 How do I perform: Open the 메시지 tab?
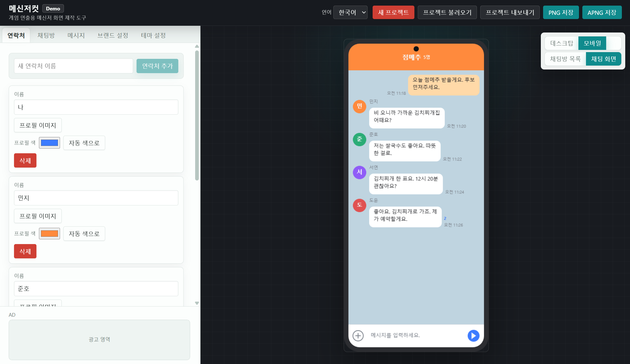76,35
